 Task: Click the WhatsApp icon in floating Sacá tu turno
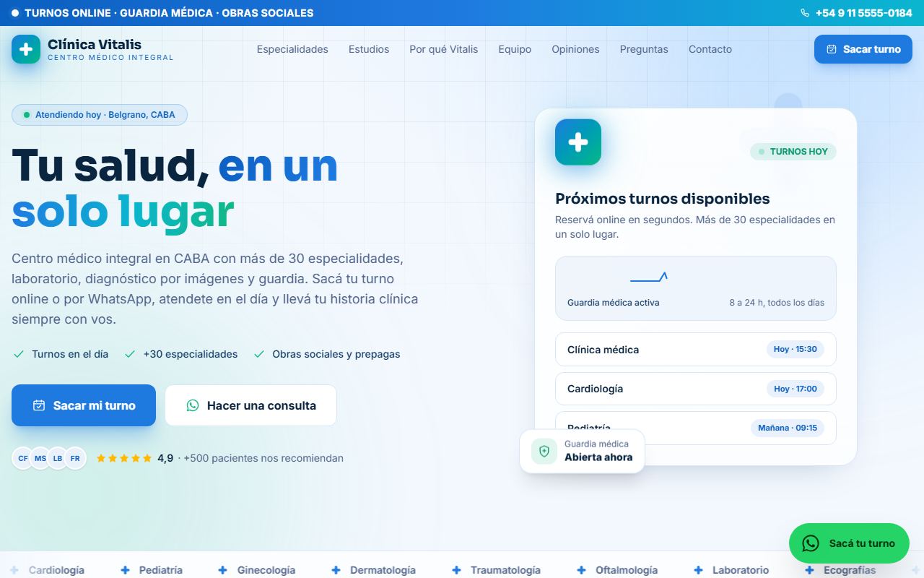[x=811, y=543]
